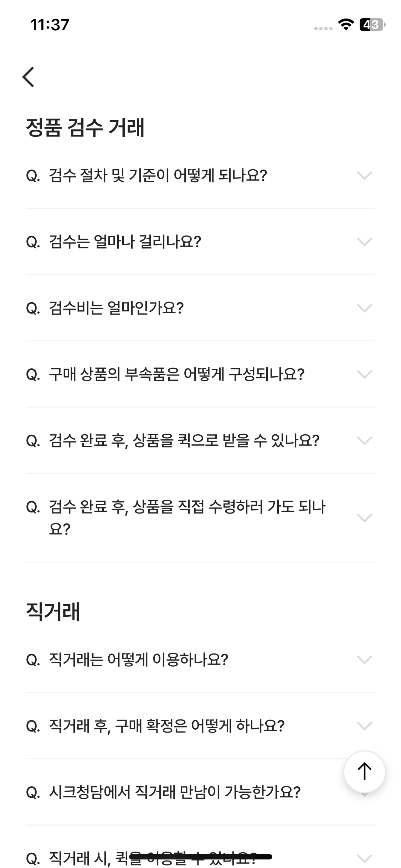Expand chevron for 구매 확정은 어떻게 하나요
The height and width of the screenshot is (868, 401).
tap(364, 726)
